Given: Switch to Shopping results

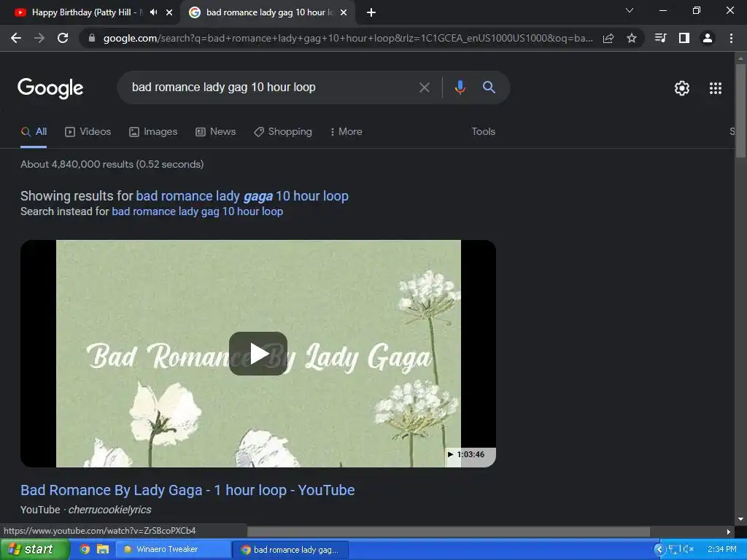Looking at the screenshot, I should pos(283,132).
